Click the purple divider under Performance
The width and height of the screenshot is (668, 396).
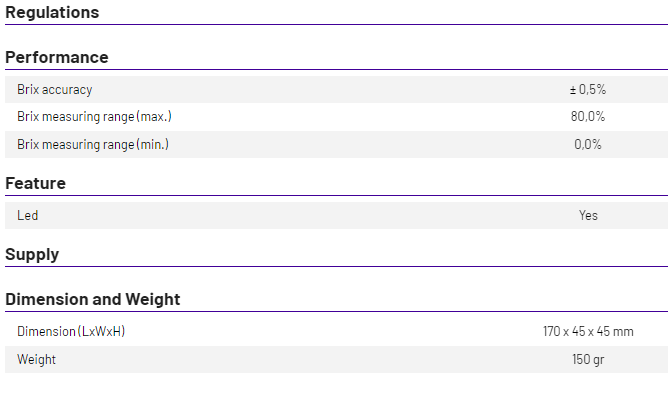click(337, 69)
